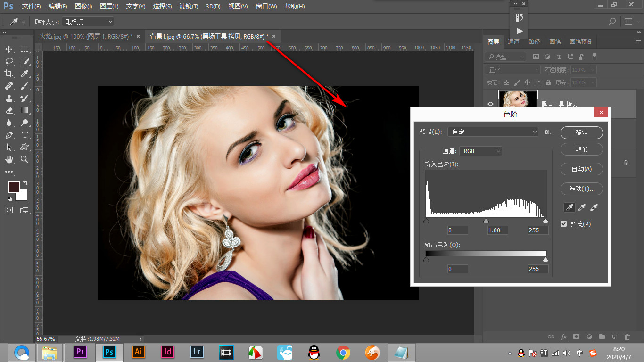Viewport: 644px width, 362px height.
Task: Select the Move tool in the toolbar
Action: (x=9, y=49)
